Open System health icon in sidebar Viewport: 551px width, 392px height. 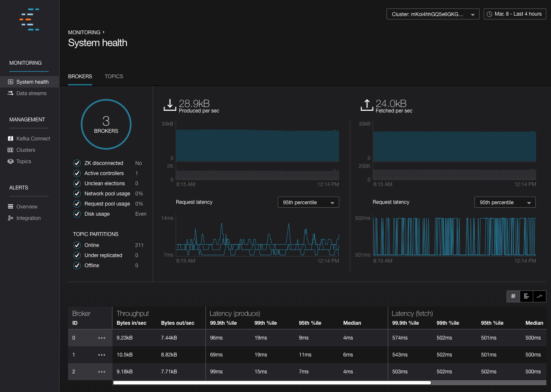[11, 82]
